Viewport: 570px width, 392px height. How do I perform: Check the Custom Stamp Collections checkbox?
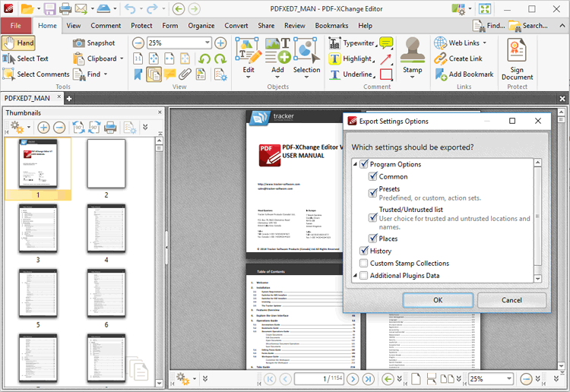pos(364,263)
